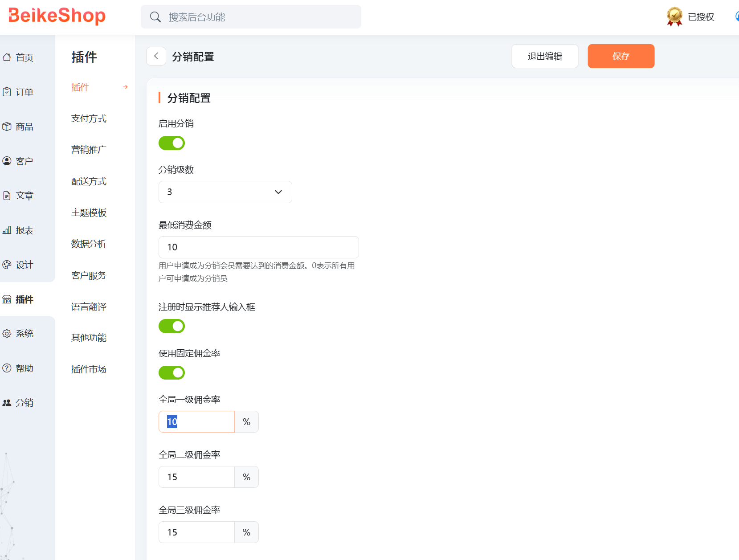This screenshot has height=560, width=739.
Task: Click the 全局二级佣金率 input field
Action: [x=196, y=477]
